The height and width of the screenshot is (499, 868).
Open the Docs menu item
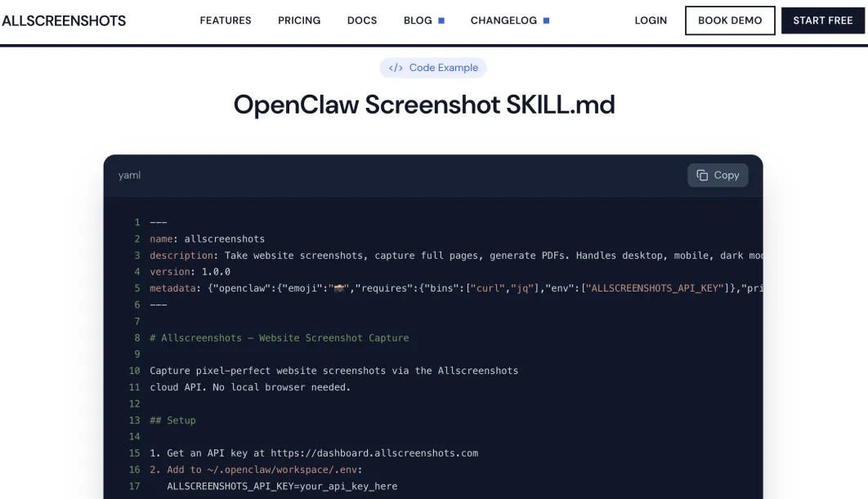362,20
